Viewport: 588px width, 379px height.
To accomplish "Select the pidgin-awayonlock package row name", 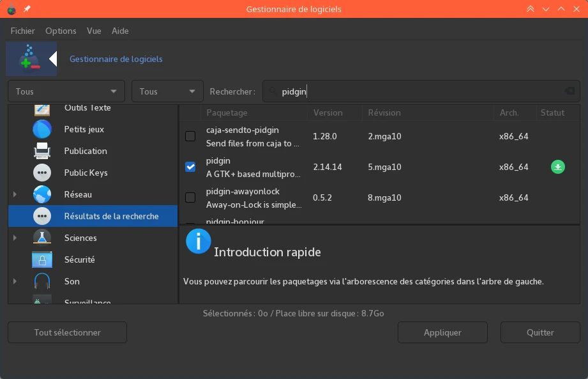I will tap(243, 191).
